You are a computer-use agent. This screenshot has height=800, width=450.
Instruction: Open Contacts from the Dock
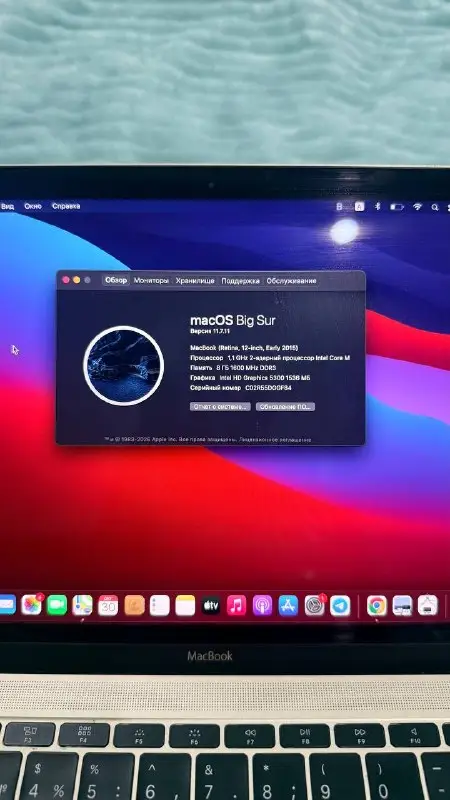click(134, 605)
